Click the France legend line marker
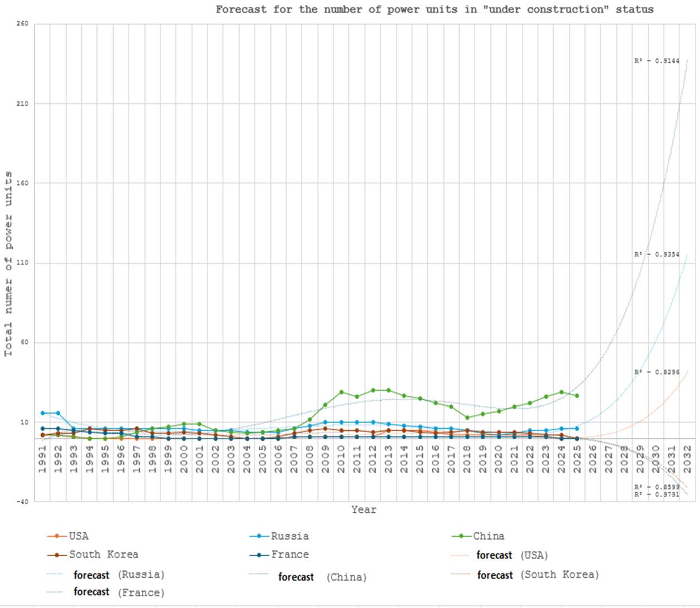 [259, 555]
